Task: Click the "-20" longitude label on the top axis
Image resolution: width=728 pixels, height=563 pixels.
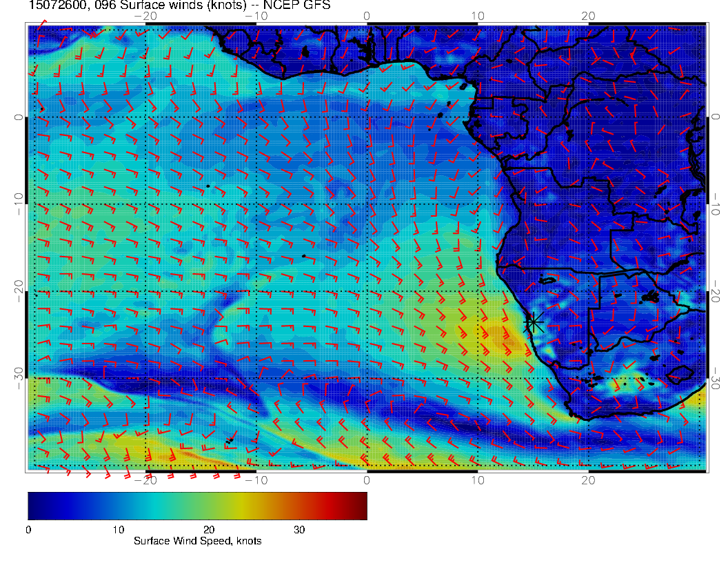Action: point(145,17)
